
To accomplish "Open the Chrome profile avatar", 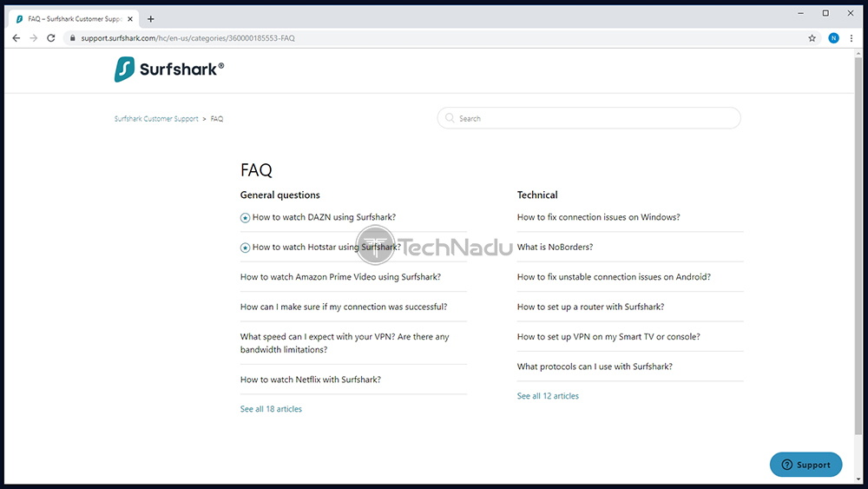I will click(833, 38).
